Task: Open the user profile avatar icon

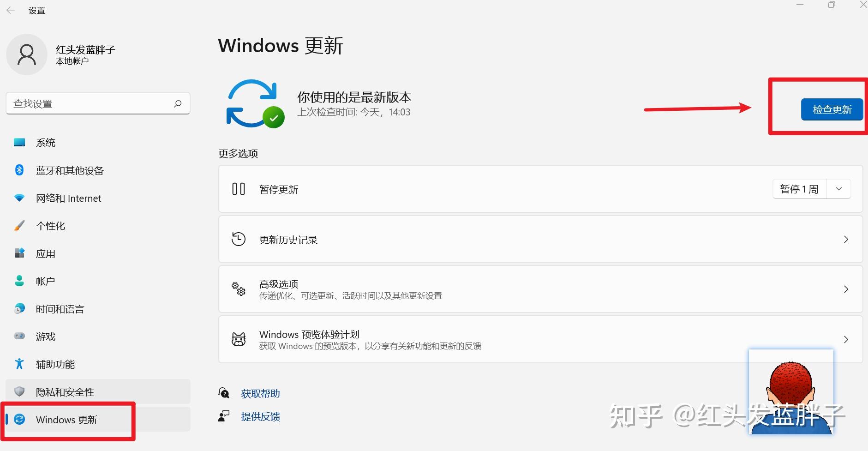Action: point(27,54)
